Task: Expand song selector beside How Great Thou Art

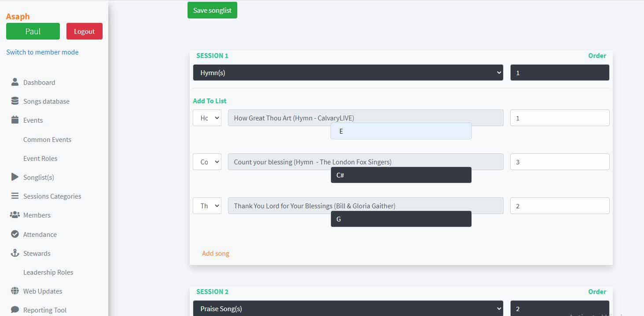Action: [x=207, y=118]
